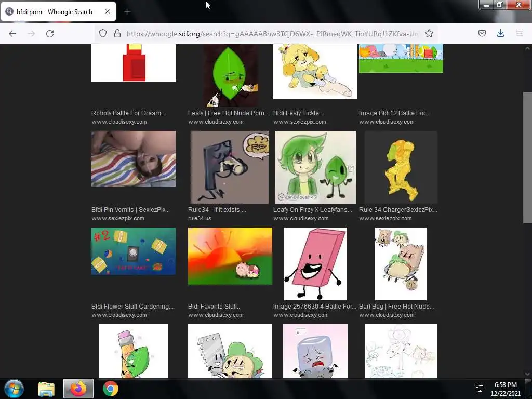Open the 'Roboty Battle For Dream...' result
The height and width of the screenshot is (399, 532).
pos(129,113)
